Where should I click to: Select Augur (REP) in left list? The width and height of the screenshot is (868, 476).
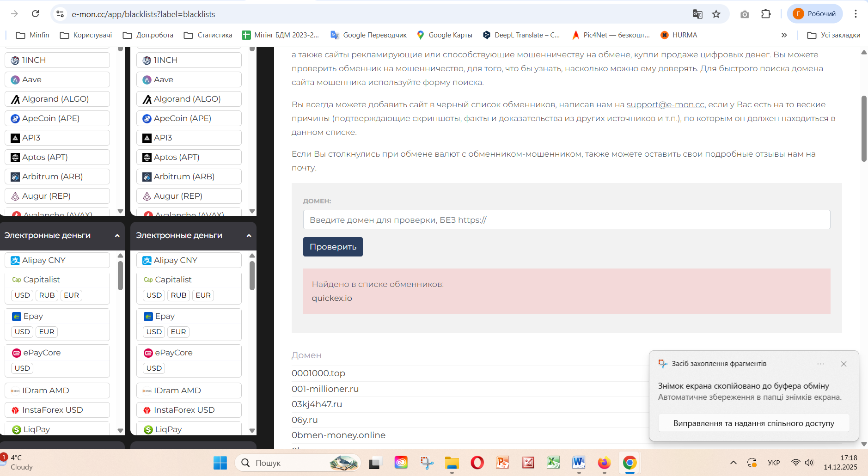coord(57,196)
